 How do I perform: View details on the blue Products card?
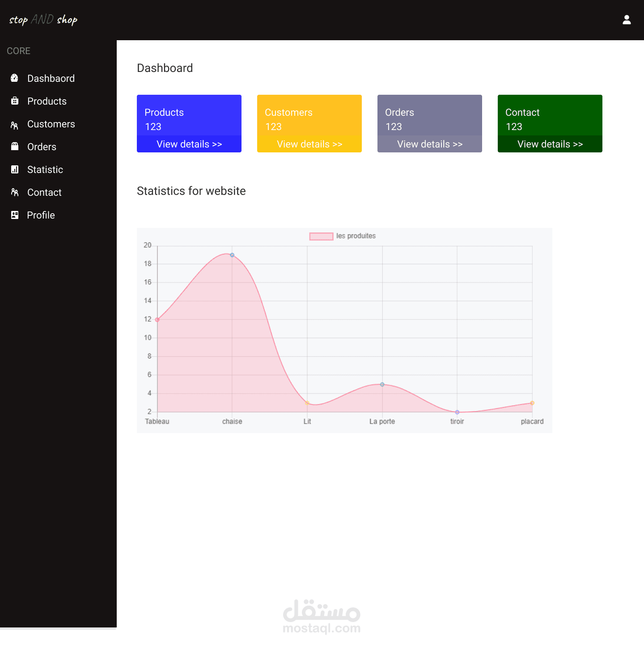pyautogui.click(x=189, y=144)
